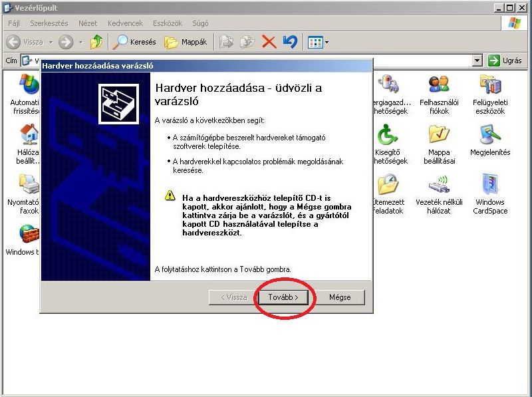
Task: Click the Mappák folders toolbar button
Action: (186, 42)
